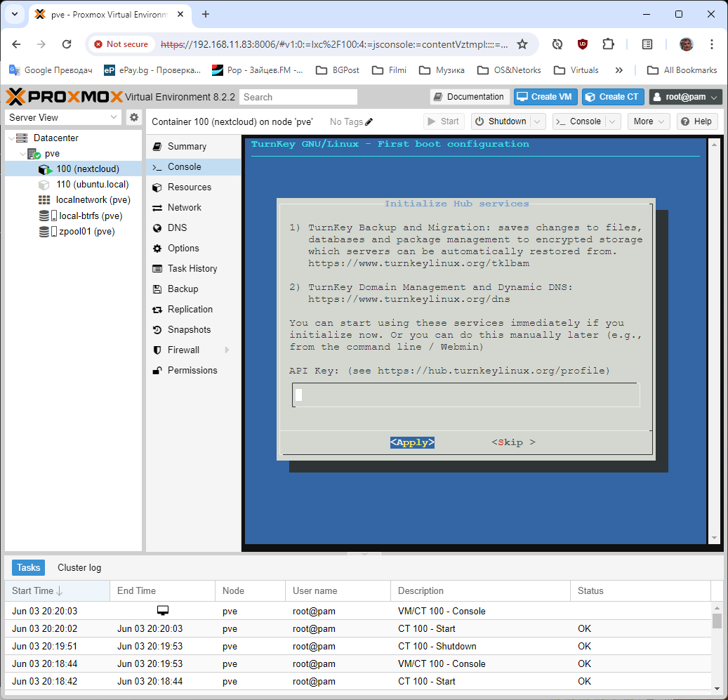Click the Proxmox logo

[64, 97]
